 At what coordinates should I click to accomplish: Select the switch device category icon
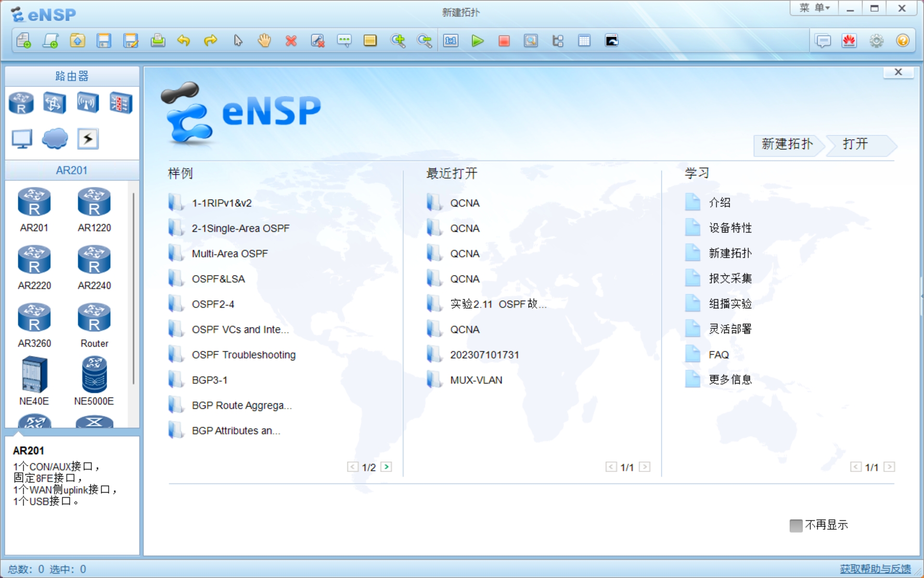tap(54, 103)
